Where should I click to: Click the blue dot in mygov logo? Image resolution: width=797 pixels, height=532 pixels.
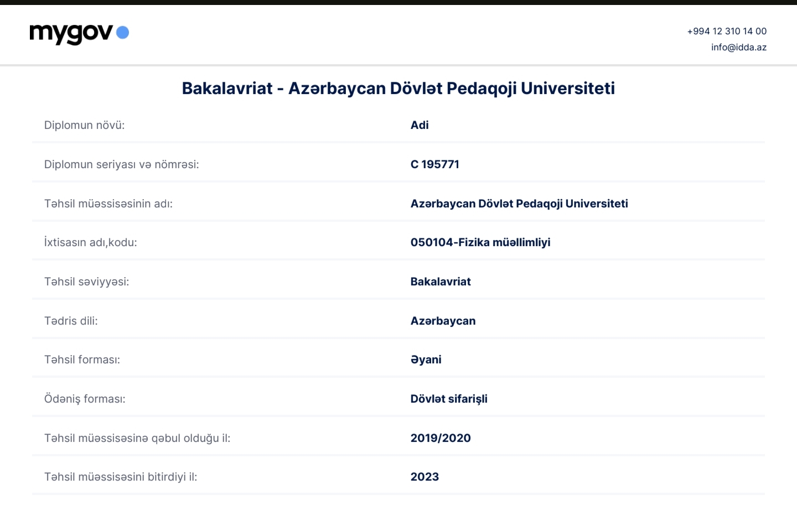click(123, 33)
